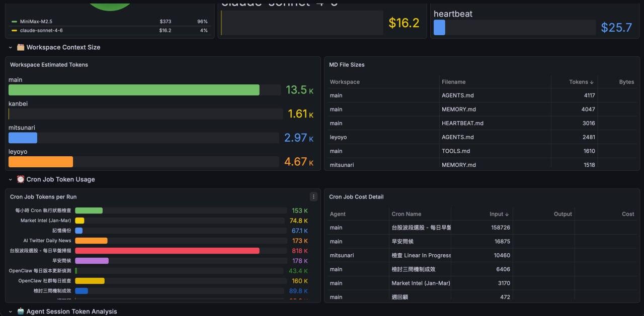
Task: Click the sort arrow next to Tokens column
Action: click(592, 82)
